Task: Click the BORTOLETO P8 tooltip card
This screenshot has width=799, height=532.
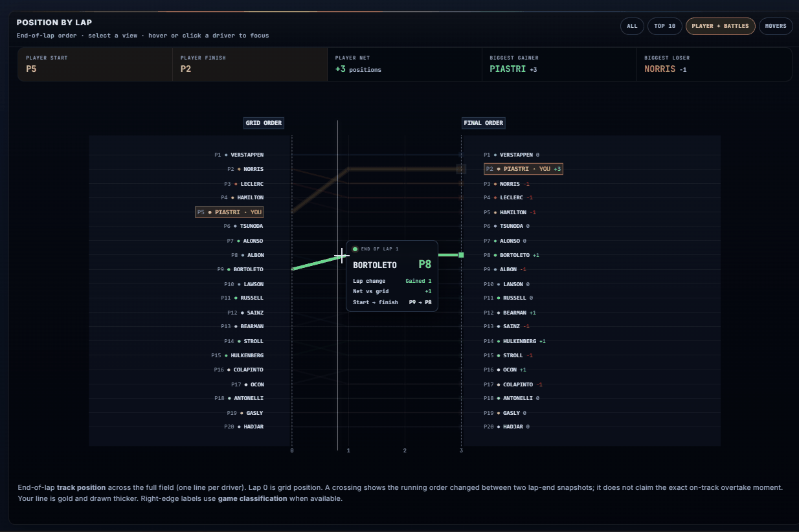Action: [x=392, y=276]
